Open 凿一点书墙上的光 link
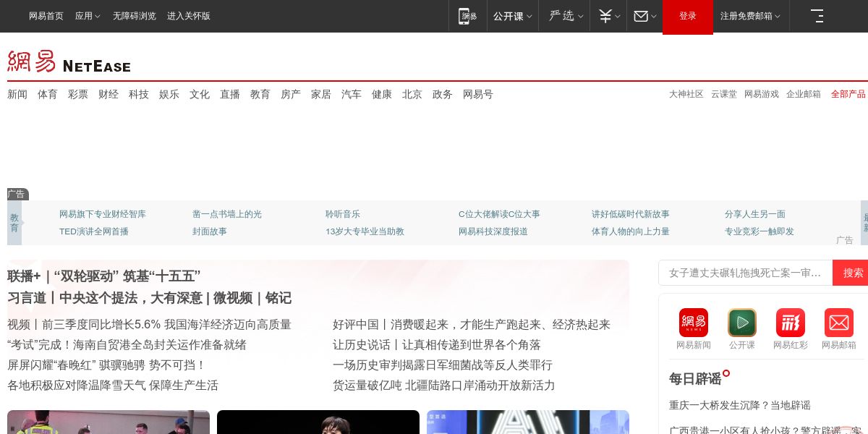The height and width of the screenshot is (434, 868). pos(227,214)
